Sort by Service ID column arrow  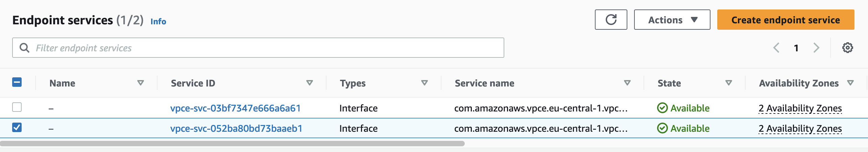pos(309,83)
